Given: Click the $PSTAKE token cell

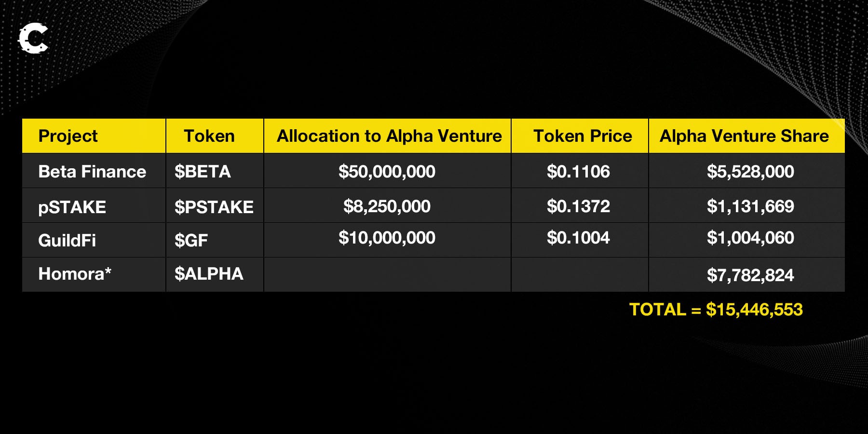Looking at the screenshot, I should pos(214,207).
